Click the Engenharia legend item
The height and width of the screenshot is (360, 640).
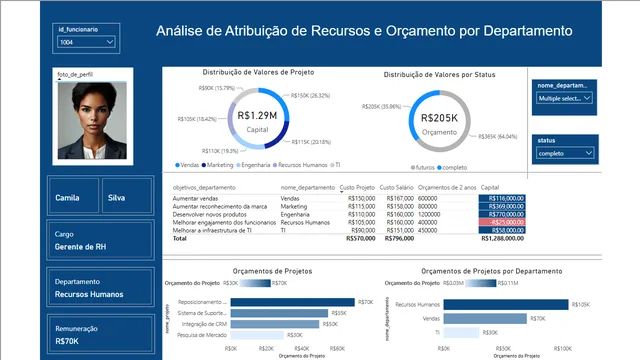[x=253, y=165]
